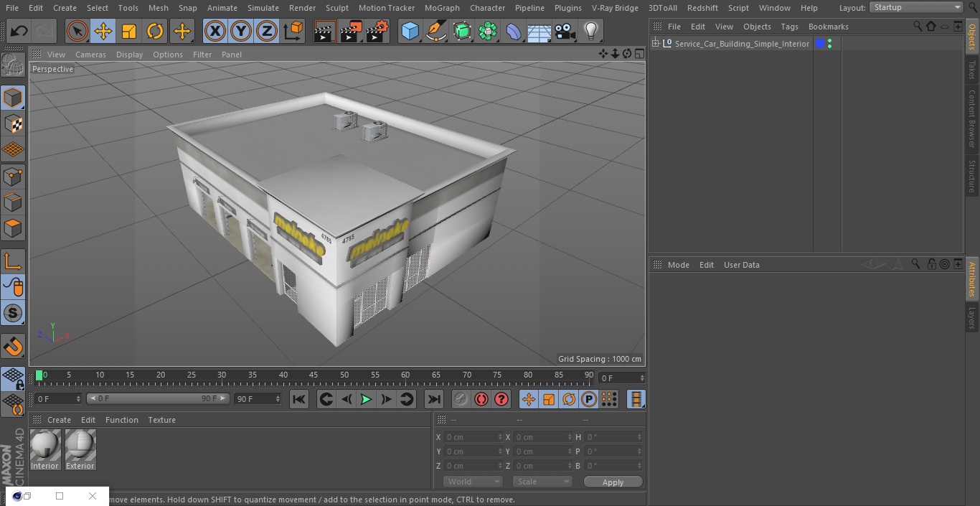
Task: Open the Structure side tab
Action: click(x=972, y=176)
